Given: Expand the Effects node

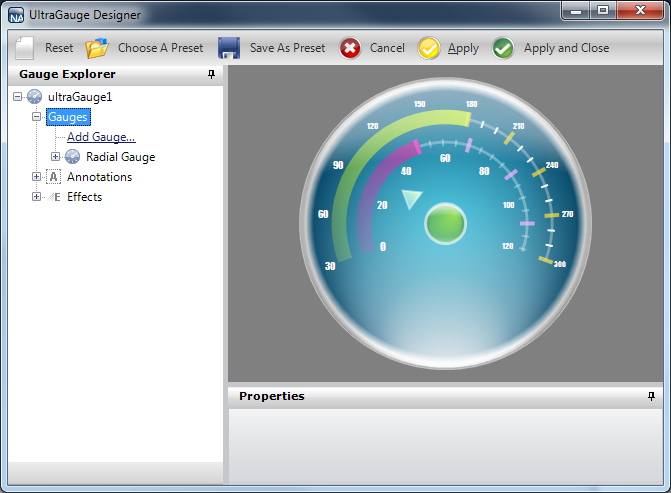Looking at the screenshot, I should point(36,197).
